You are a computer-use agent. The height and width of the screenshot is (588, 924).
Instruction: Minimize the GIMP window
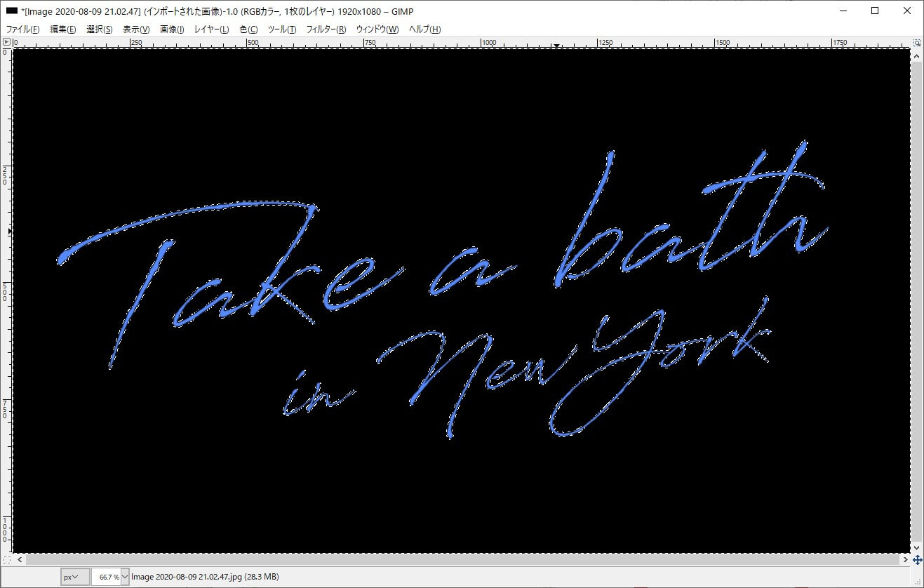843,11
